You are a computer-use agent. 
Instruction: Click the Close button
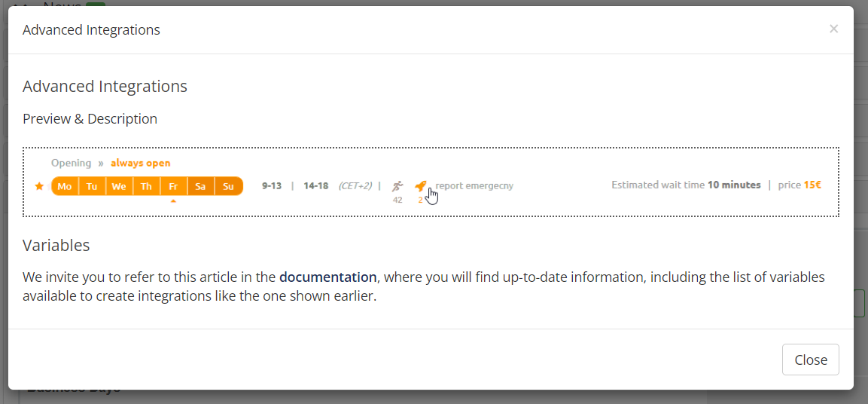click(x=811, y=360)
